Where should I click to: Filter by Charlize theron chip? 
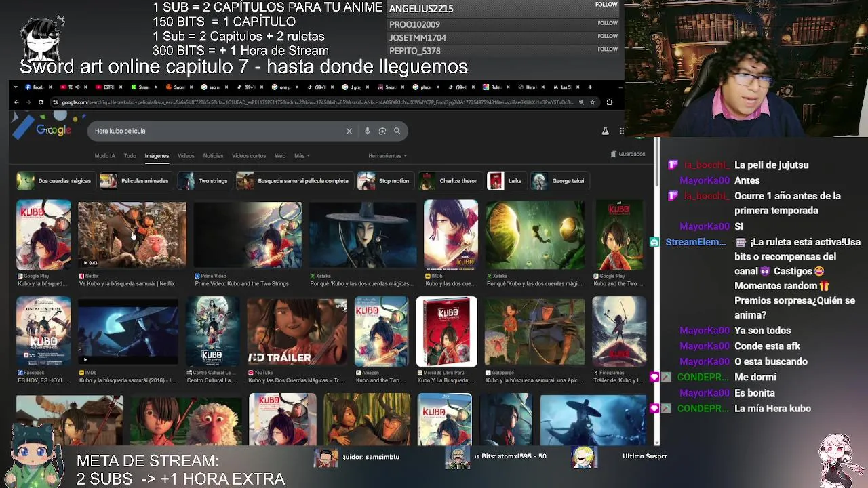(x=450, y=181)
